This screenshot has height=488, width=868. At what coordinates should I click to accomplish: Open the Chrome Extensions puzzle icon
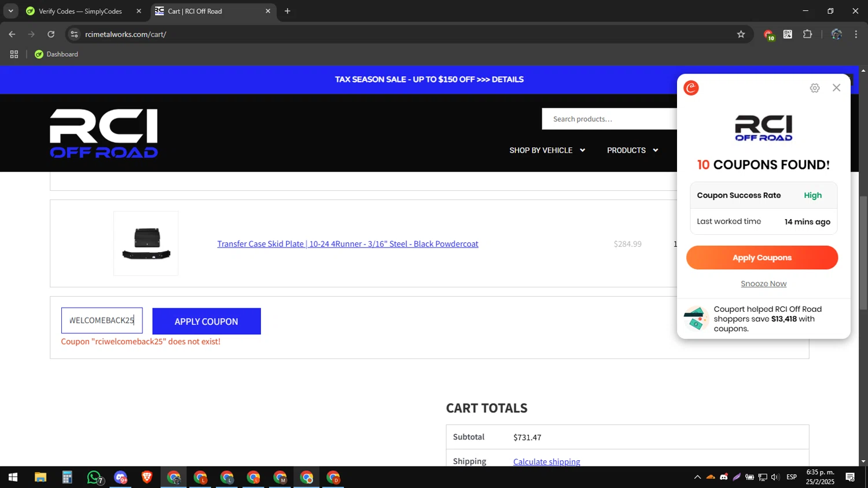click(808, 34)
